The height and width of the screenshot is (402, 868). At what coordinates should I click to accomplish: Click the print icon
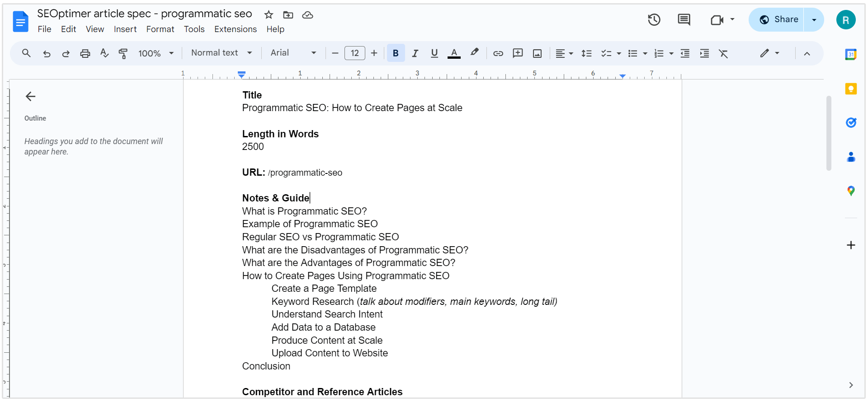(x=85, y=54)
